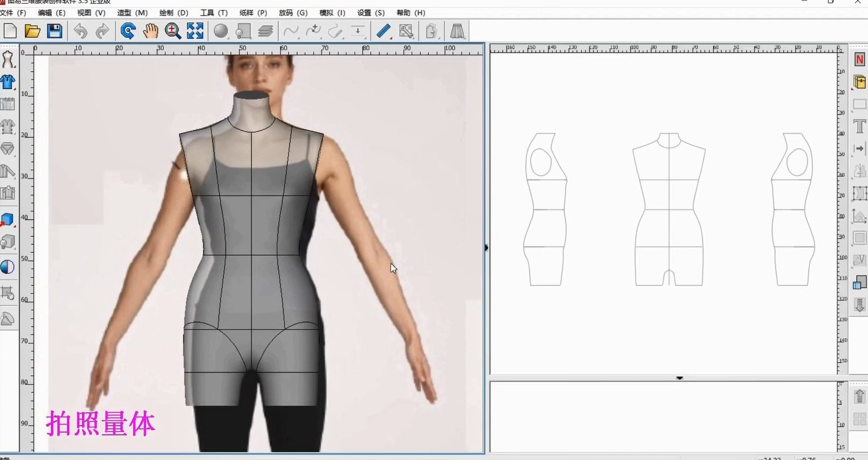Select the mannequin body icon in left sidebar
The image size is (868, 460).
pyautogui.click(x=8, y=60)
